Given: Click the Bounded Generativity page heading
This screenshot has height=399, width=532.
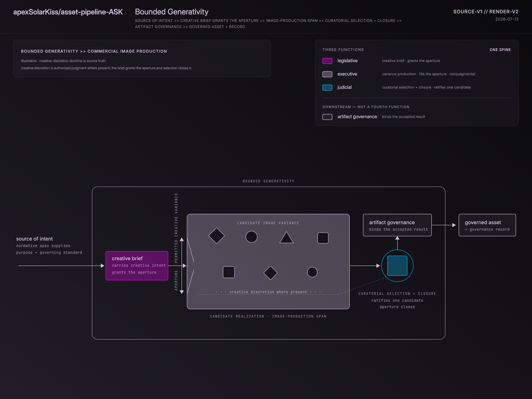Looking at the screenshot, I should [172, 12].
